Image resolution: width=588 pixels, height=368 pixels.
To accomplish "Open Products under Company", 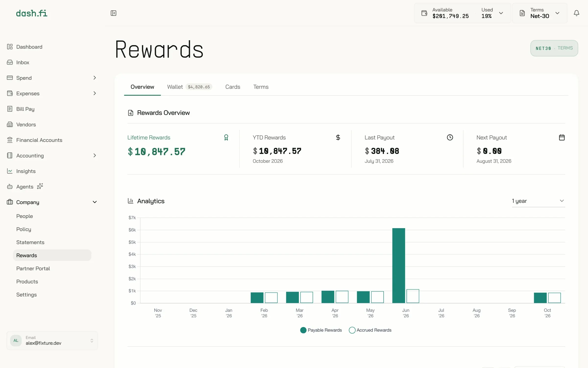I will 27,282.
